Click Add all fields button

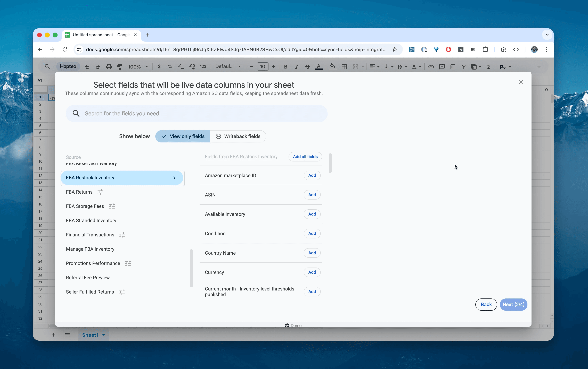pyautogui.click(x=305, y=157)
